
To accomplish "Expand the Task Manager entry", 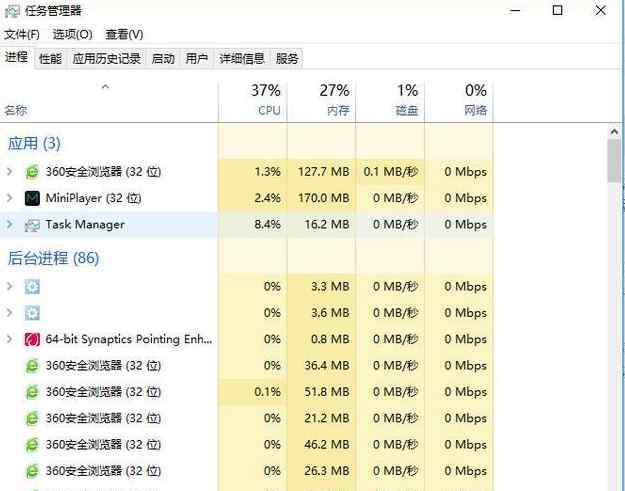I will pos(10,224).
